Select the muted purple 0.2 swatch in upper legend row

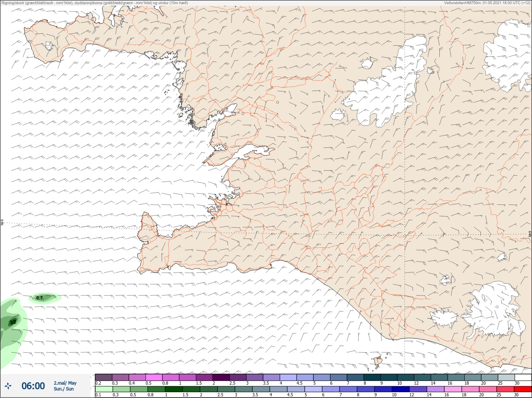point(103,377)
